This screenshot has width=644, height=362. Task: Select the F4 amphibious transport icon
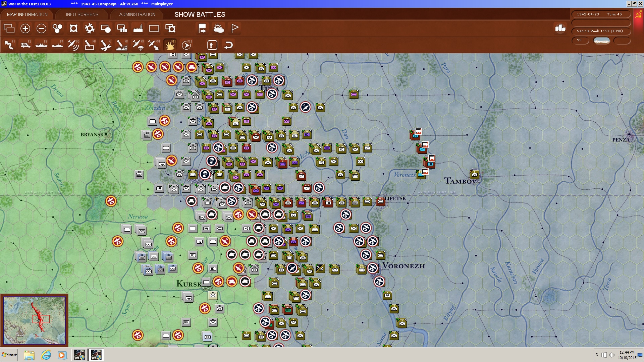[57, 45]
